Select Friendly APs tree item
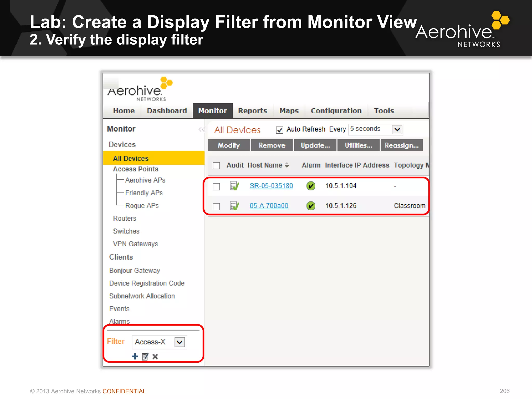The height and width of the screenshot is (399, 532). pos(144,193)
